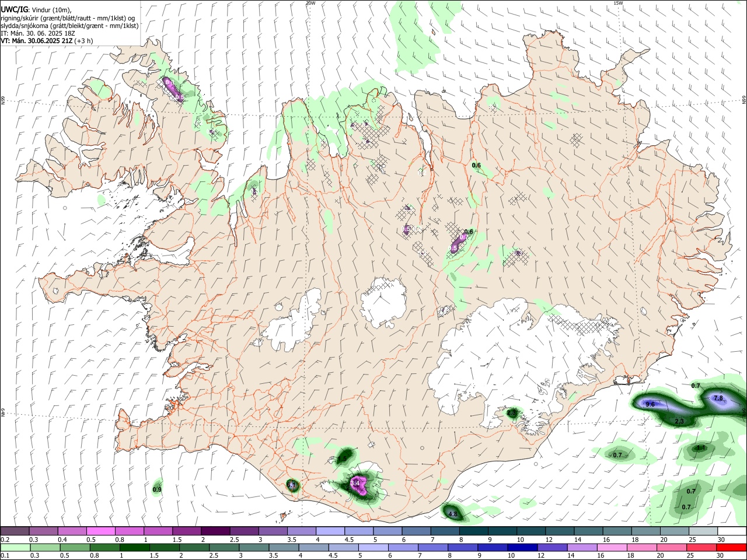Click lower legend swatch starting at 25
Image resolution: width=747 pixels, height=560 pixels.
click(x=700, y=547)
